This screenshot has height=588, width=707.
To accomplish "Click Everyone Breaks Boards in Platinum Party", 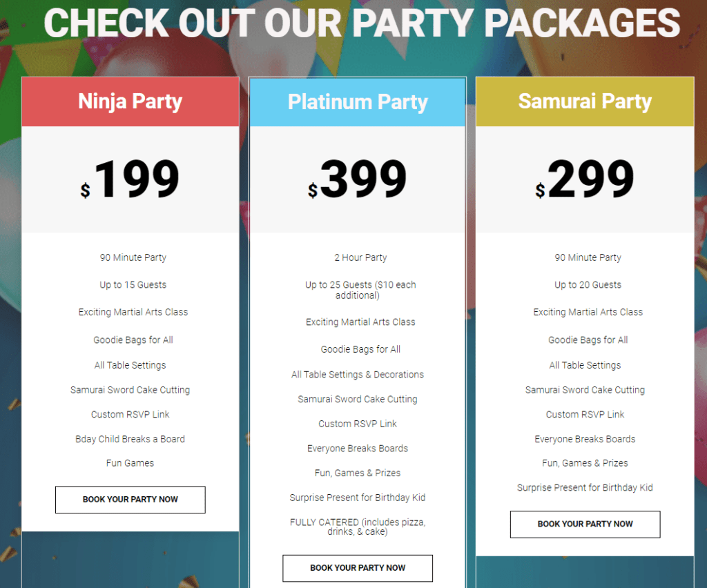I will tap(357, 448).
